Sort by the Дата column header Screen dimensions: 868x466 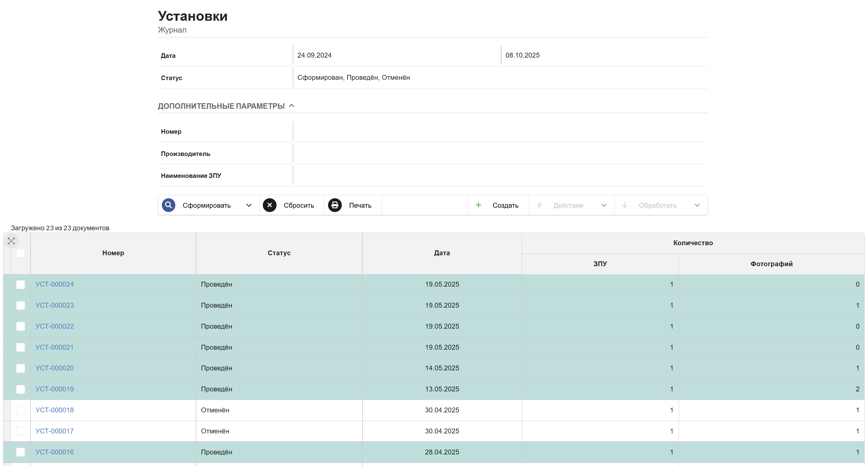(442, 253)
